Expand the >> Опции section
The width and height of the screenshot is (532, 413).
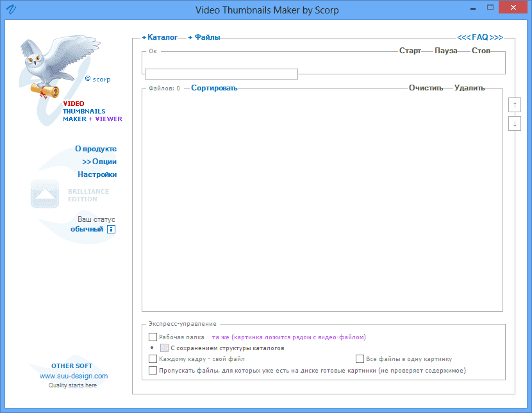click(99, 162)
